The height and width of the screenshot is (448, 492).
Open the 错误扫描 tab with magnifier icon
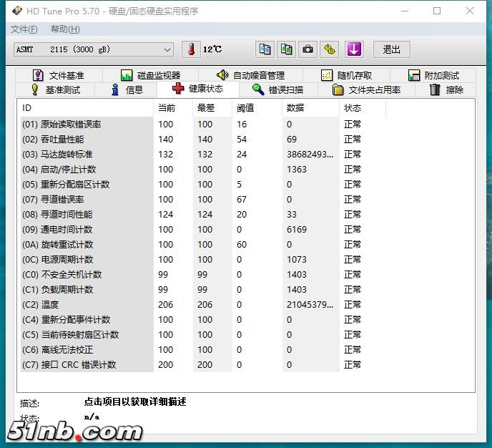[277, 89]
